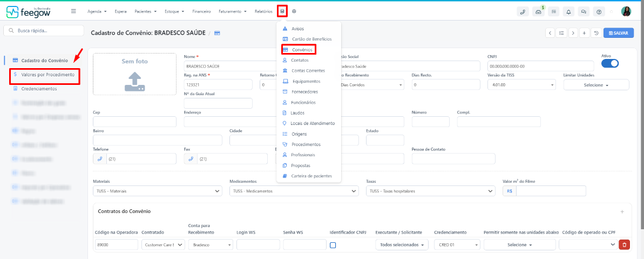Image resolution: width=644 pixels, height=259 pixels.
Task: Open the tasks checklist icon in the header
Action: (554, 12)
